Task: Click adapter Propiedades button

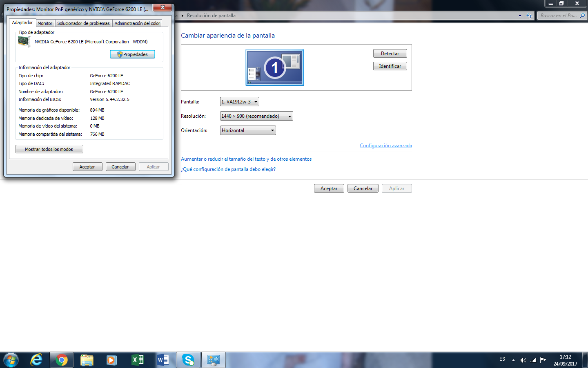Action: pos(132,54)
